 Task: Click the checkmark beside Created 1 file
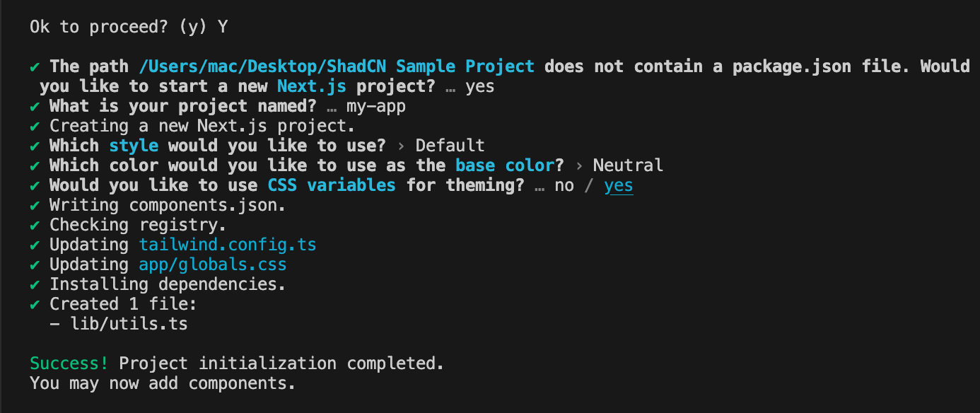[35, 304]
